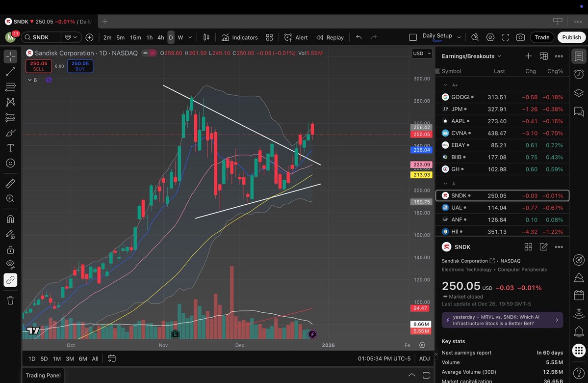Open watchlist advanced view icon
The height and width of the screenshot is (383, 588).
pos(543,56)
